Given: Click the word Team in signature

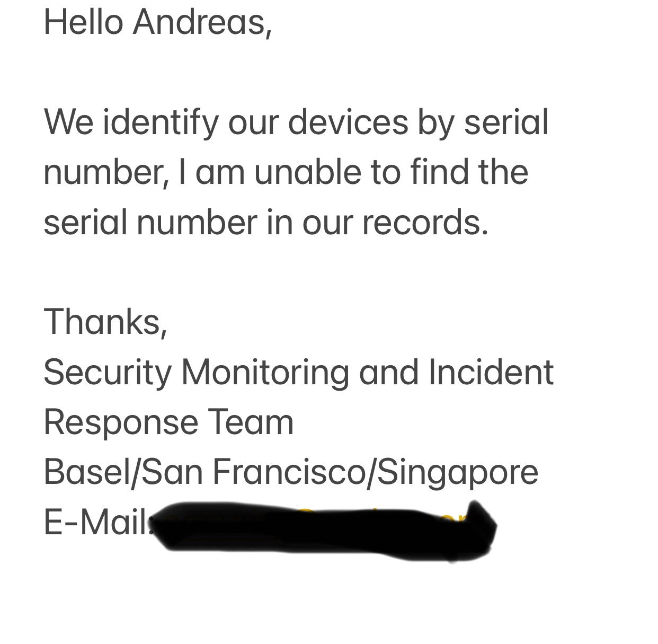Looking at the screenshot, I should tap(250, 422).
